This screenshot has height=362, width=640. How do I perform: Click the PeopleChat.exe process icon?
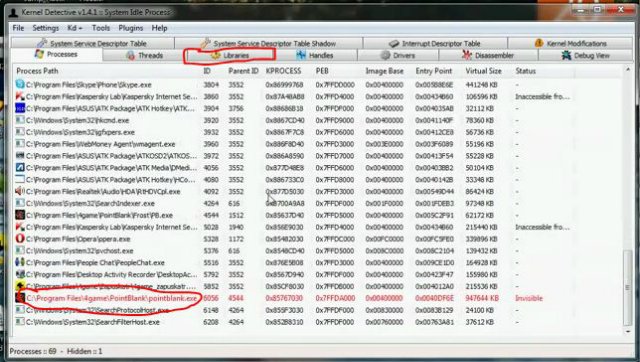[20, 262]
